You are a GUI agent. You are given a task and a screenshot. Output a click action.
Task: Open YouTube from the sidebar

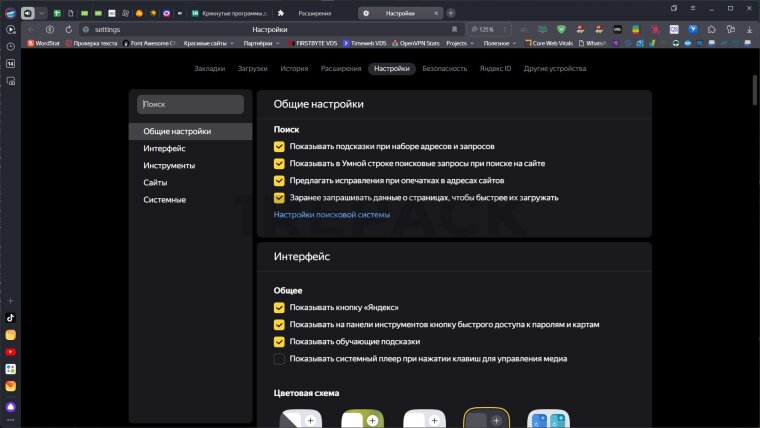click(x=10, y=352)
